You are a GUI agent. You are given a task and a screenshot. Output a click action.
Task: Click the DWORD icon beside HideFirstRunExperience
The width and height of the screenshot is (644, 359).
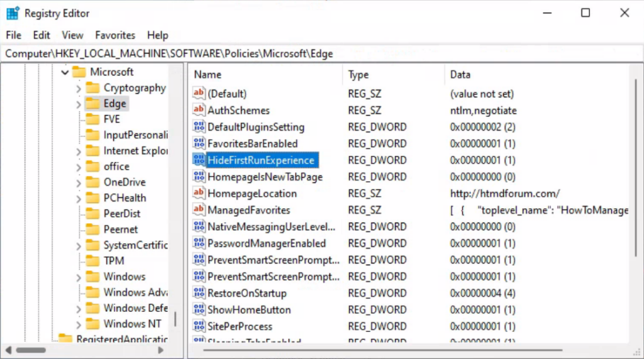(199, 160)
